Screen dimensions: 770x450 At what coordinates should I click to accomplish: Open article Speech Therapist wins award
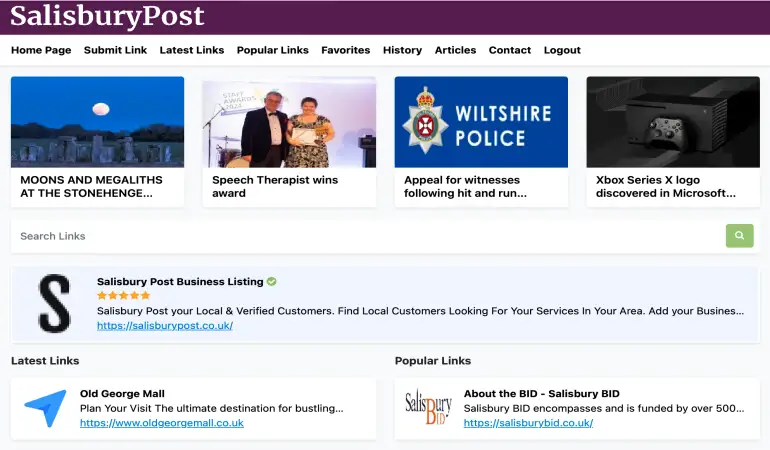[x=275, y=187]
